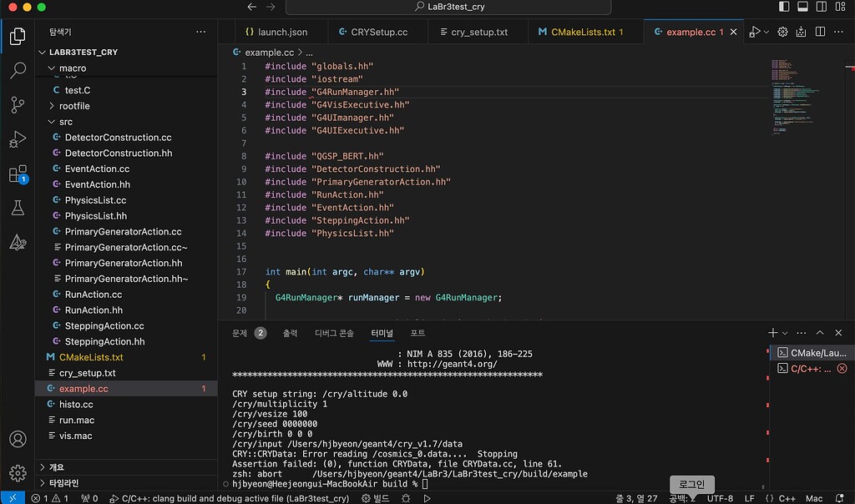Open the terminal launch profile dropdown arrow
Image resolution: width=855 pixels, height=504 pixels.
click(x=783, y=331)
